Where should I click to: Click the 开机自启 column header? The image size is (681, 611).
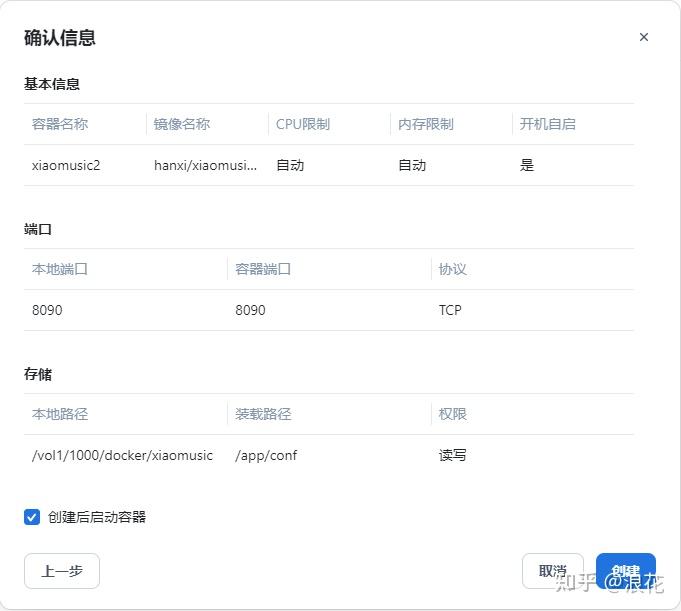pos(548,124)
